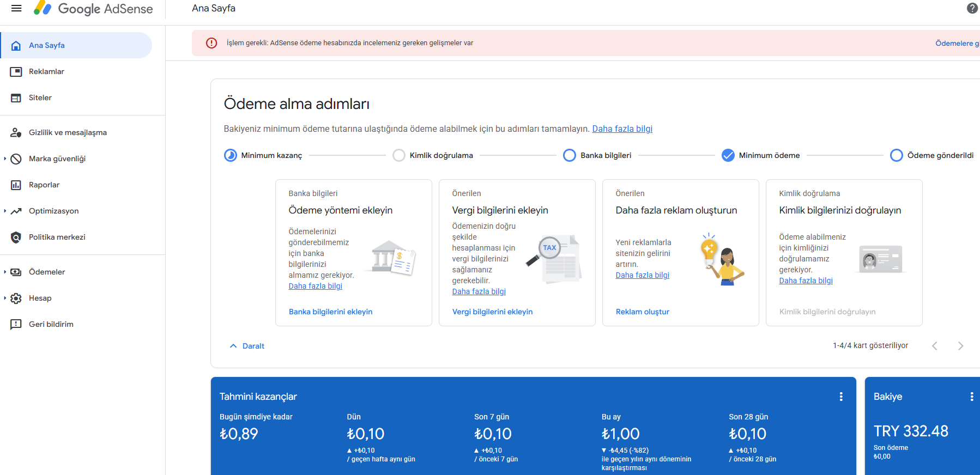
Task: Click the Ödemeler payments icon
Action: pos(16,272)
